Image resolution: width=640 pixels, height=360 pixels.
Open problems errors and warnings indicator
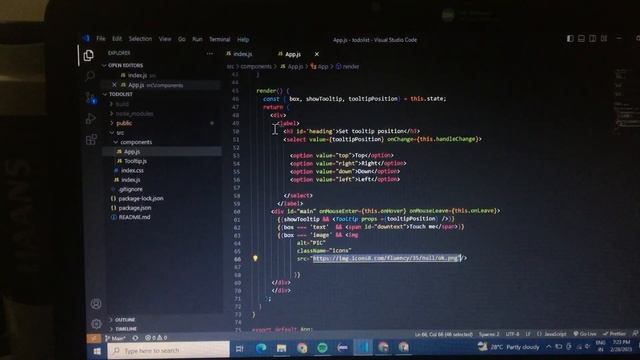[156, 338]
